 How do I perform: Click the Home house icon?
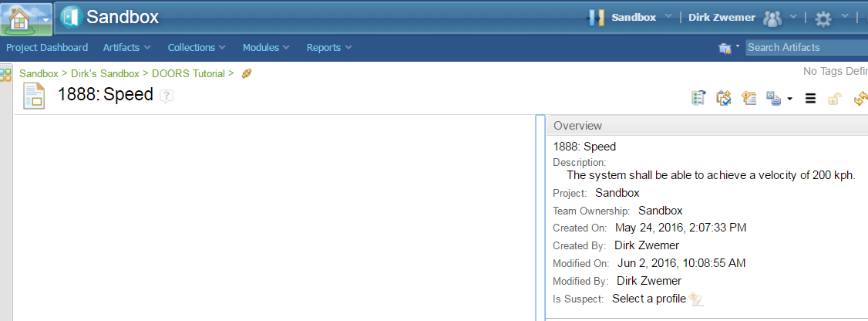(x=21, y=19)
